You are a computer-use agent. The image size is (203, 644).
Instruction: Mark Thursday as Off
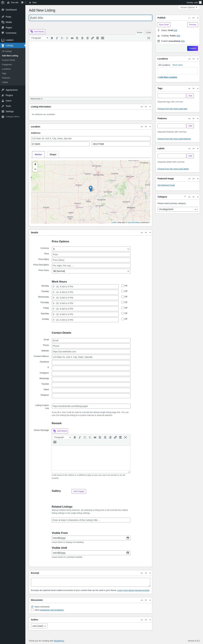(x=123, y=302)
